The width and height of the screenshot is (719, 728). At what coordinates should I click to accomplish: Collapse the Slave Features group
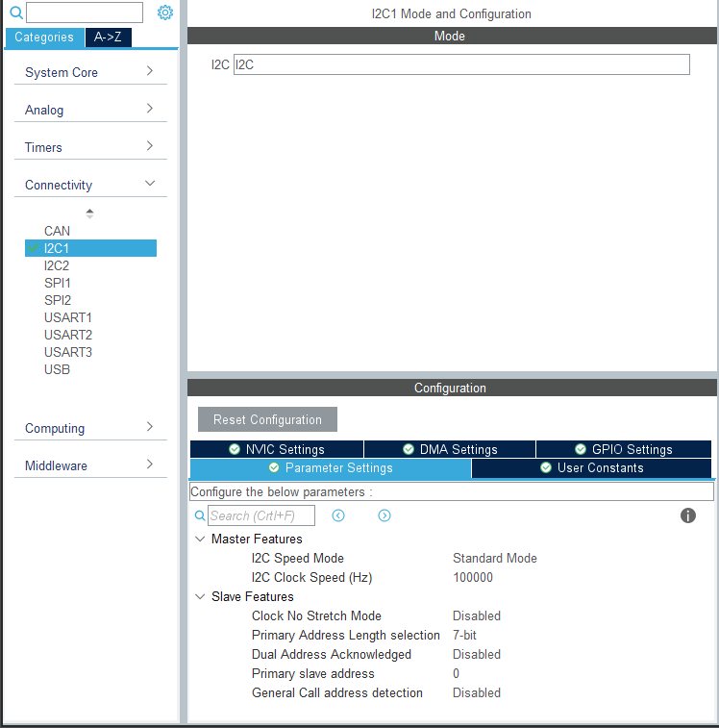point(200,596)
